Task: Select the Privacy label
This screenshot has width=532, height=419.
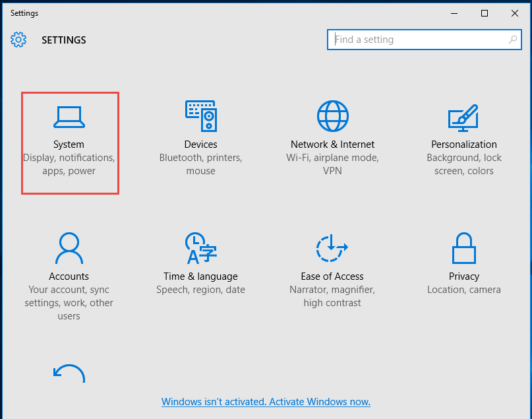Action: pyautogui.click(x=464, y=276)
